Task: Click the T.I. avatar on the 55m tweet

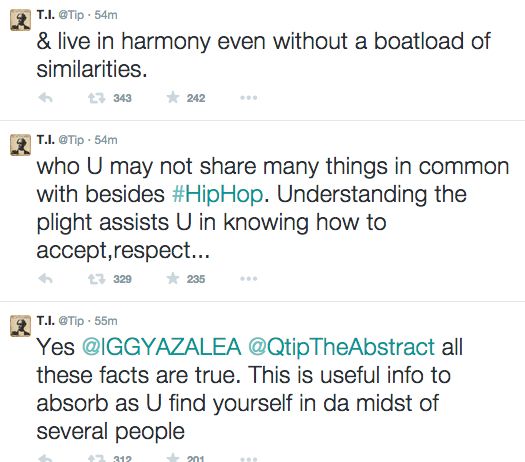Action: coord(20,326)
